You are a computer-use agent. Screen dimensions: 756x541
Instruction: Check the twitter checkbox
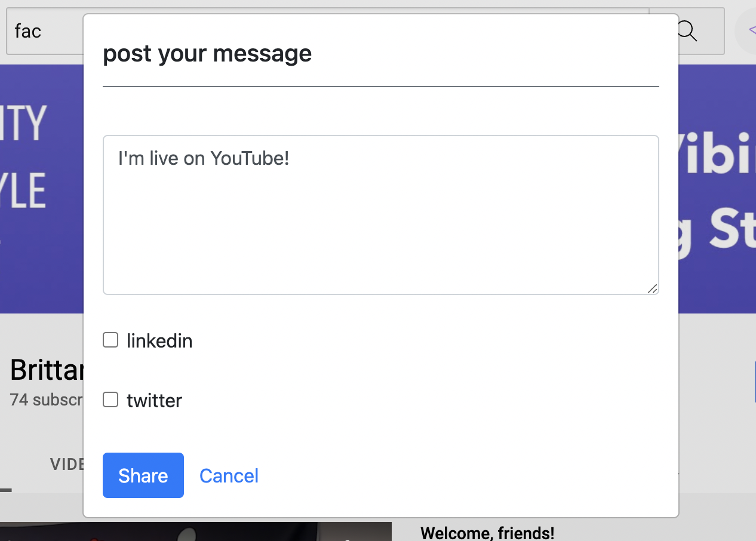click(x=110, y=399)
